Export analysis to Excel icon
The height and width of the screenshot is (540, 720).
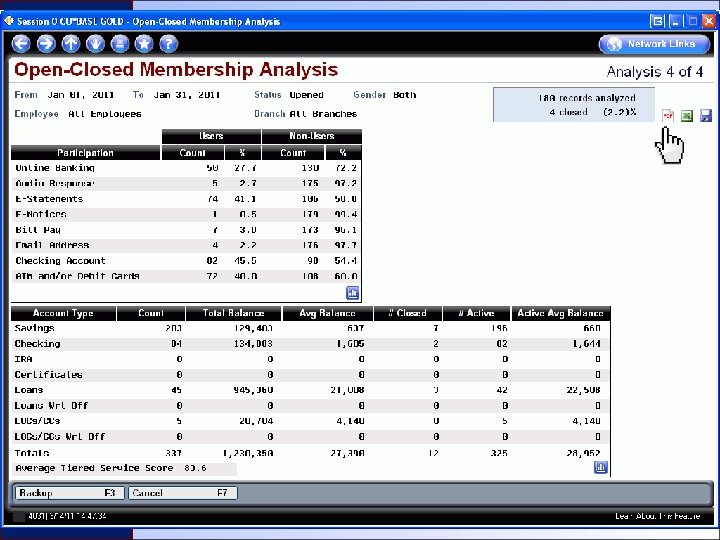coord(687,116)
